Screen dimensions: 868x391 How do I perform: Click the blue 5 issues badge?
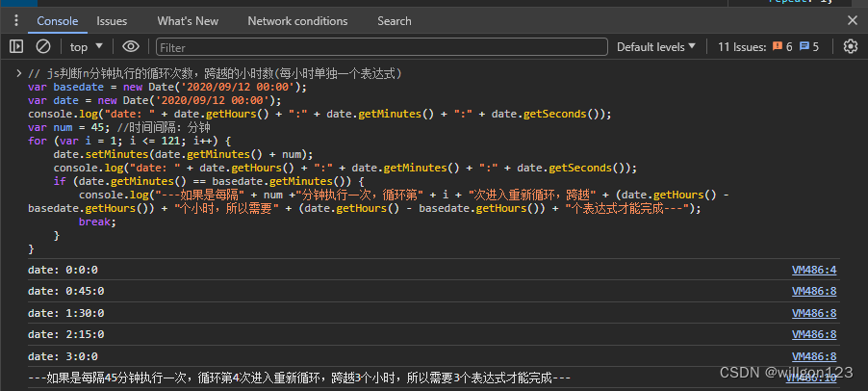tap(808, 47)
